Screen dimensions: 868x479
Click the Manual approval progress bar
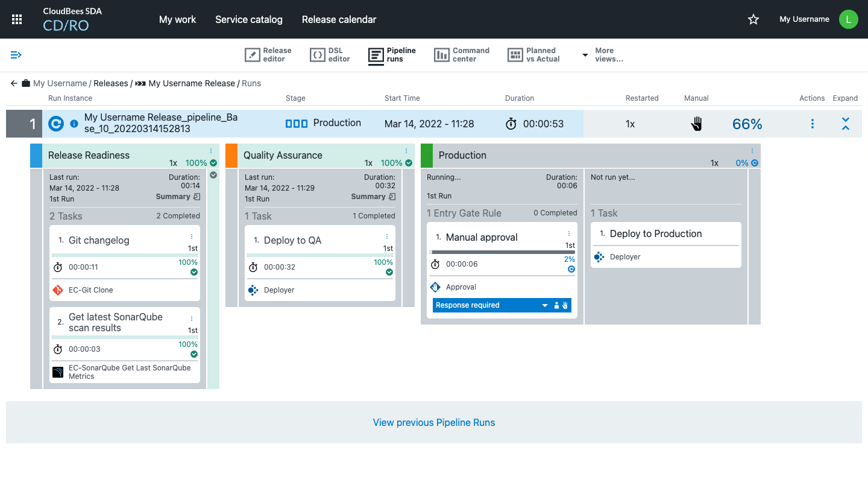click(x=502, y=252)
